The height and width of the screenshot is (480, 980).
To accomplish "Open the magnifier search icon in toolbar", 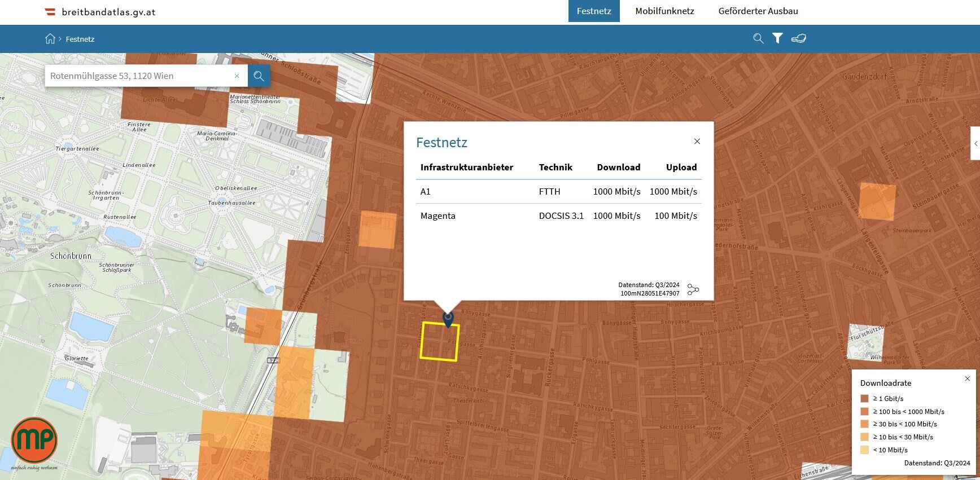I will tap(758, 38).
